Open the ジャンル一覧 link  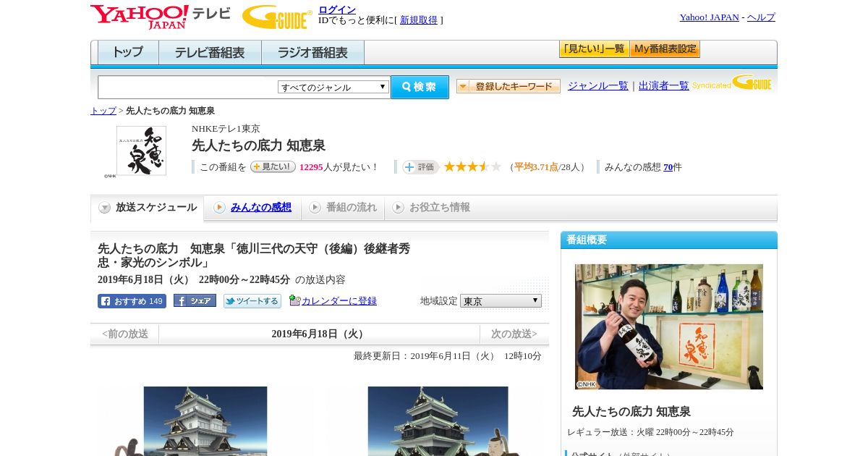597,85
